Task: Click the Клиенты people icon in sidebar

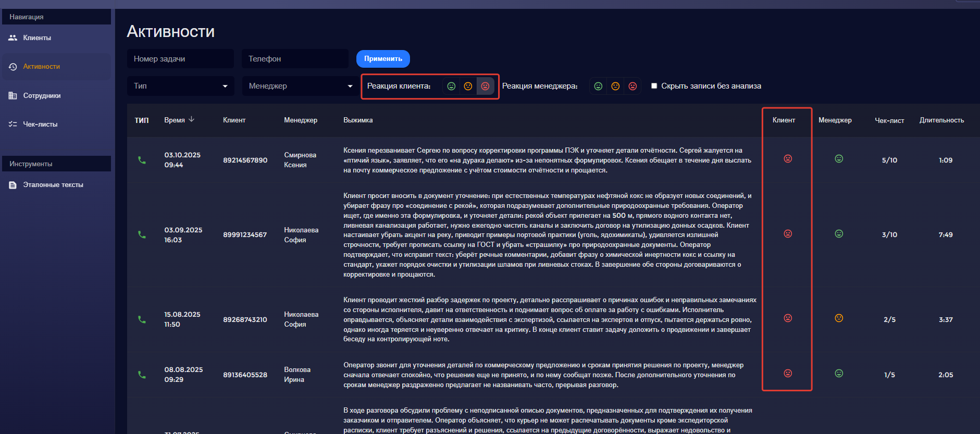Action: (x=13, y=38)
